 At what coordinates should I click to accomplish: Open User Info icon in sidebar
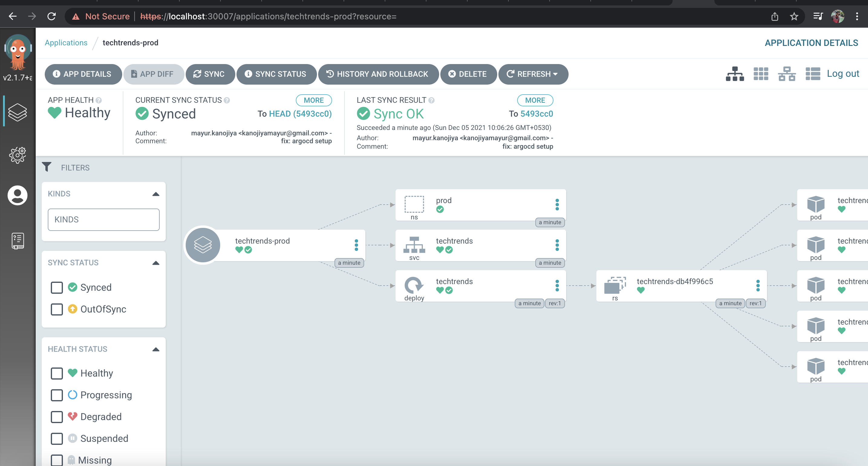click(x=18, y=195)
